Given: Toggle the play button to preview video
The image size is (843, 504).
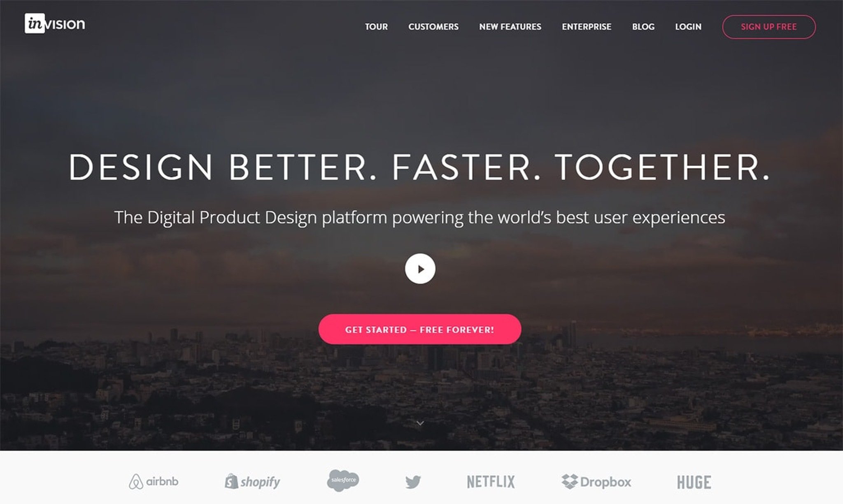Looking at the screenshot, I should tap(420, 268).
